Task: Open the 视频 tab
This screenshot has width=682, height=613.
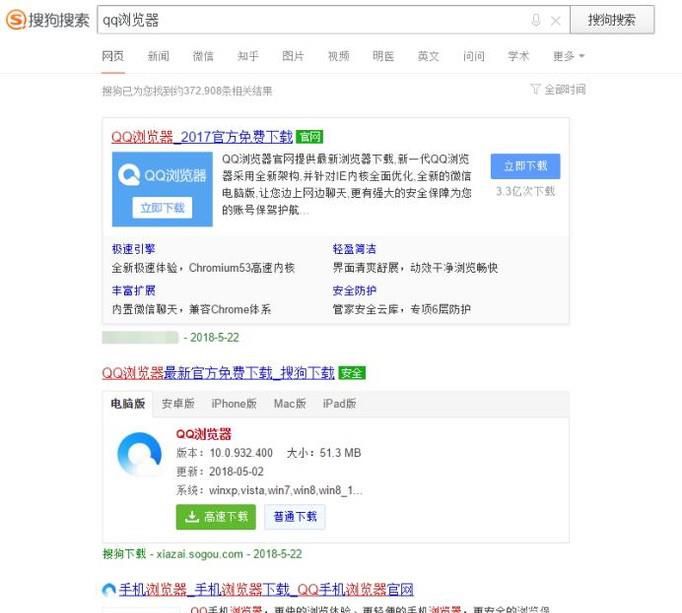Action: (338, 56)
